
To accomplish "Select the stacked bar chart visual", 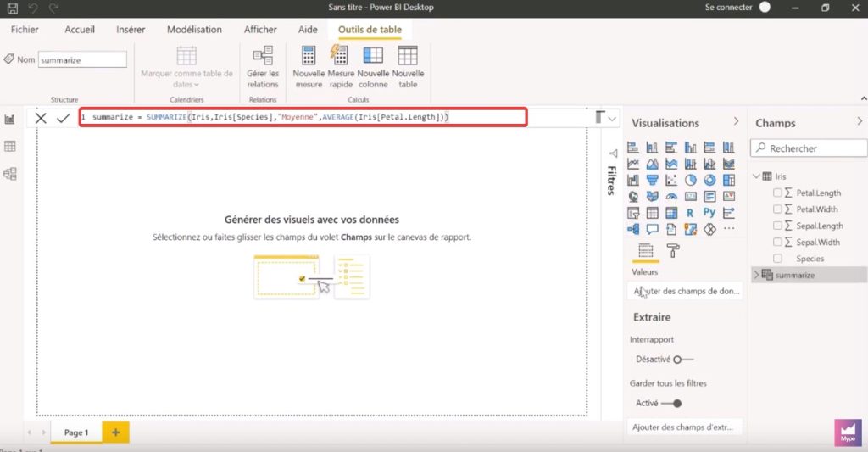I will pos(632,148).
